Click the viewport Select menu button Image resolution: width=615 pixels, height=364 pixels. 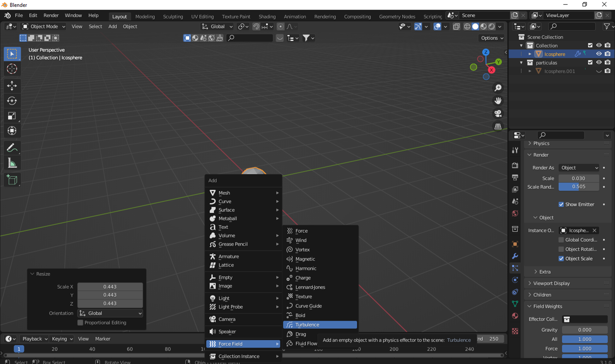pyautogui.click(x=95, y=26)
